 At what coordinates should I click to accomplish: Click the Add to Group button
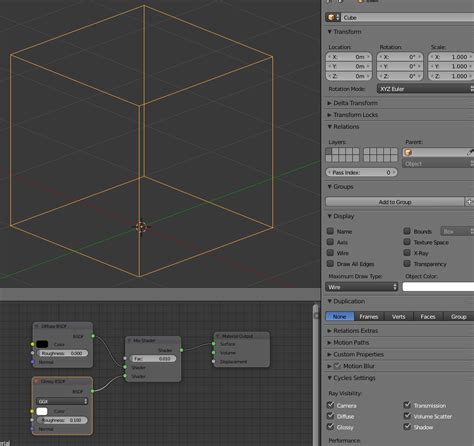pos(395,202)
